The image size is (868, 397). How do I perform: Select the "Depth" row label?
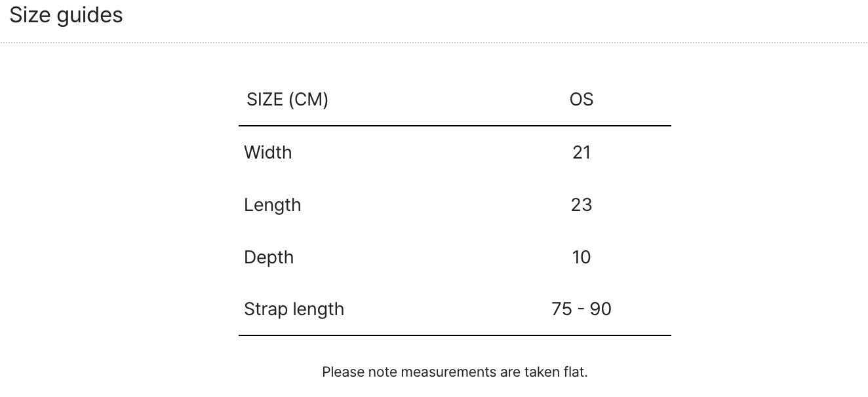269,257
